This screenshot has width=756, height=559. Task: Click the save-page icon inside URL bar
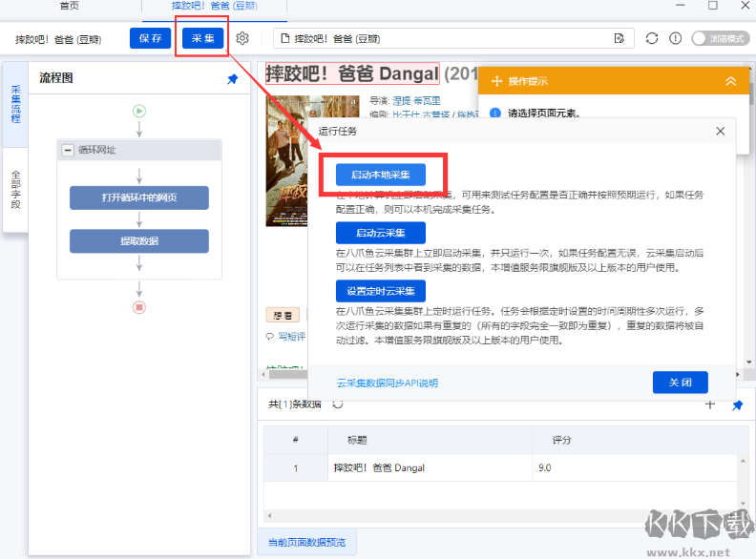pos(619,38)
